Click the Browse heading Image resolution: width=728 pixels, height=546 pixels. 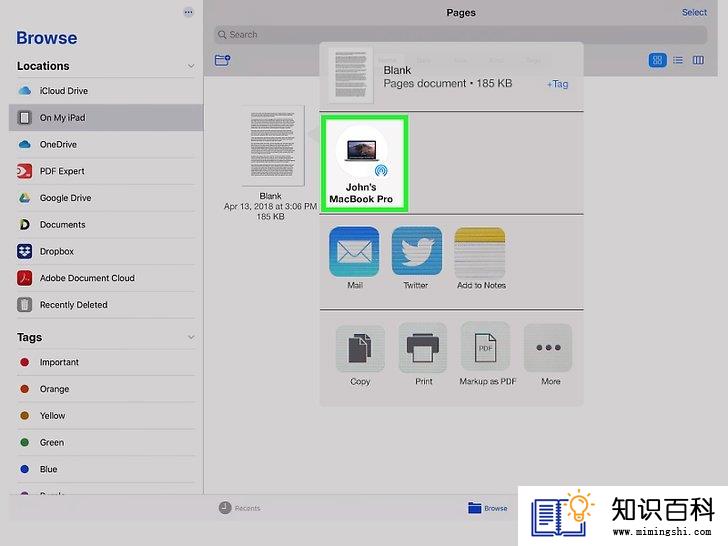47,38
